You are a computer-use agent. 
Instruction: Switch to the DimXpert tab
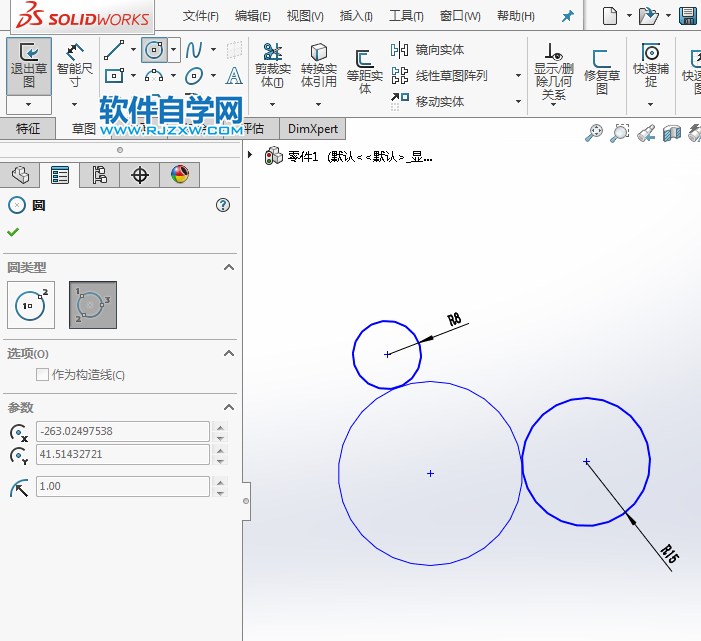point(313,128)
